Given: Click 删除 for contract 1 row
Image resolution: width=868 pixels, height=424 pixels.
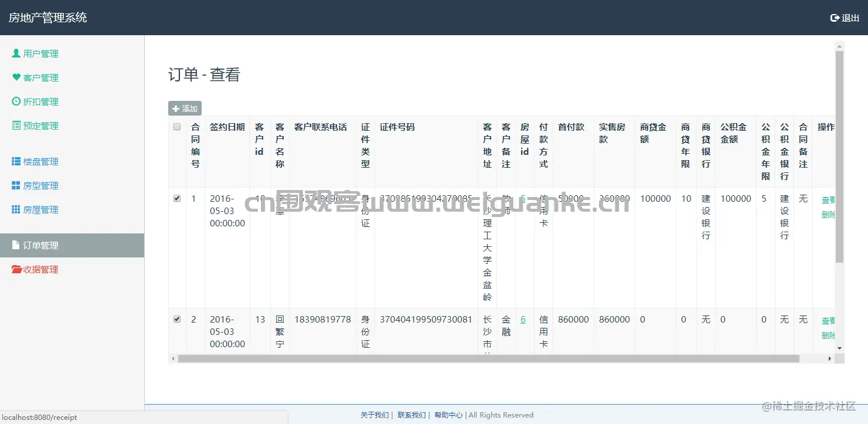Looking at the screenshot, I should [x=828, y=215].
